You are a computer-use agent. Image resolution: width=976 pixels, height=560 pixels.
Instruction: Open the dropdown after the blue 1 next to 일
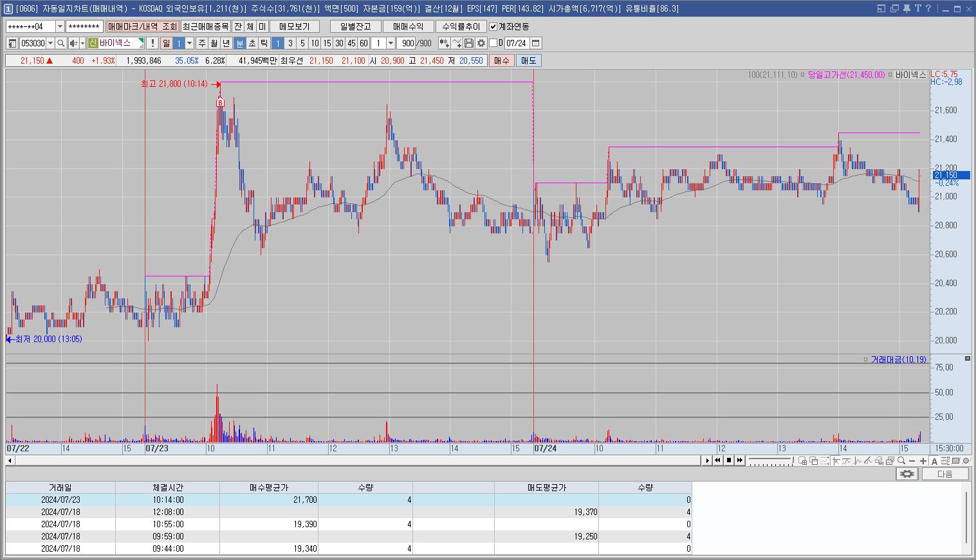tap(190, 43)
